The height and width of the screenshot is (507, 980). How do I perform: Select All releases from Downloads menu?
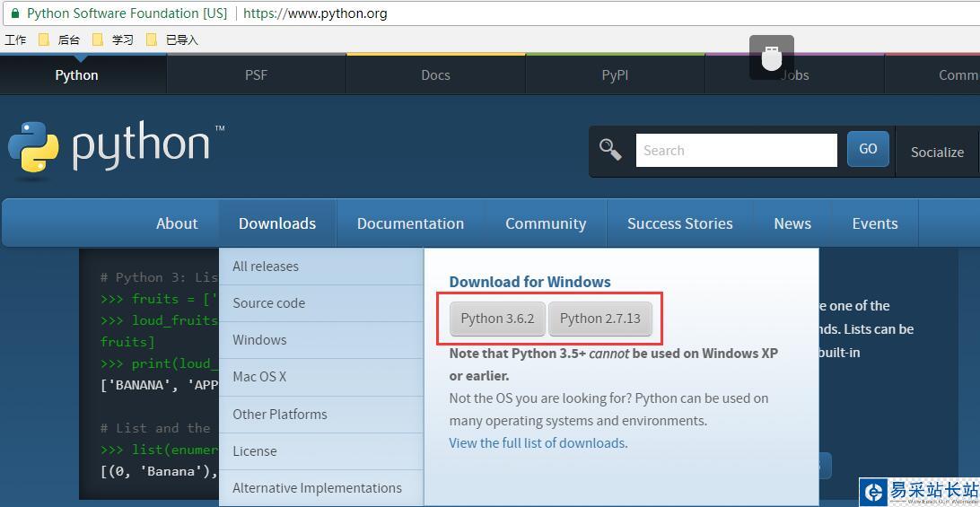tap(266, 267)
